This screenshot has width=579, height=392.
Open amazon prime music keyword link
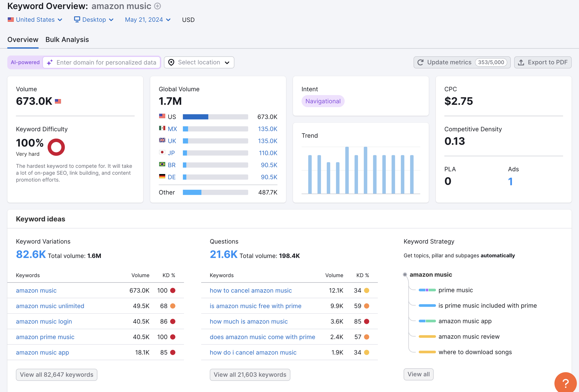click(45, 337)
